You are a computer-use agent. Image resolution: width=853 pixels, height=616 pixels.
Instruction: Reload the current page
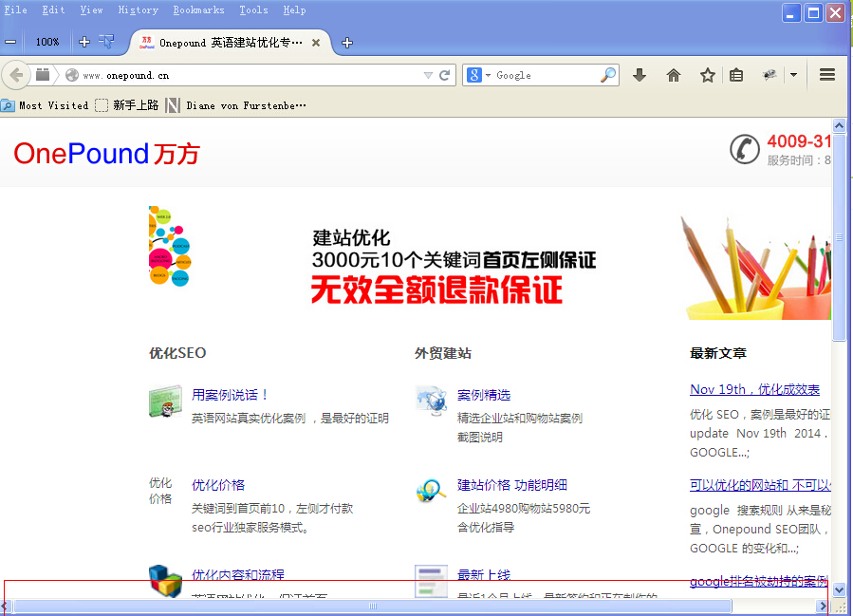pos(444,75)
